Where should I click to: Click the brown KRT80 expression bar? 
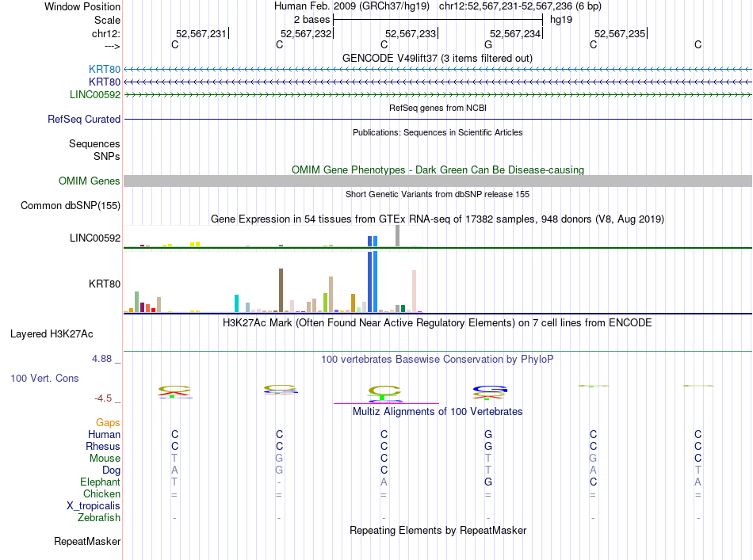tap(281, 291)
